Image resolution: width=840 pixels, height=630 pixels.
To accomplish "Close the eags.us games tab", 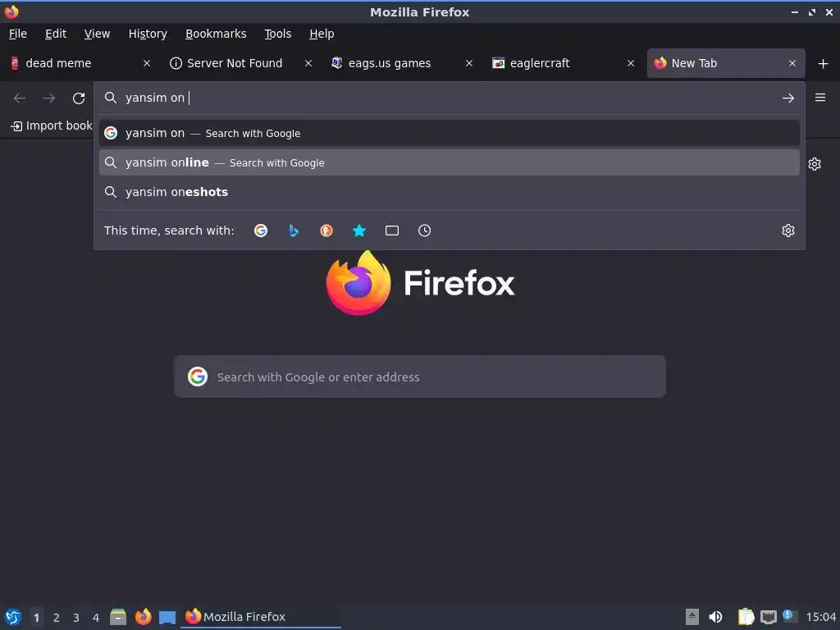I will (469, 63).
